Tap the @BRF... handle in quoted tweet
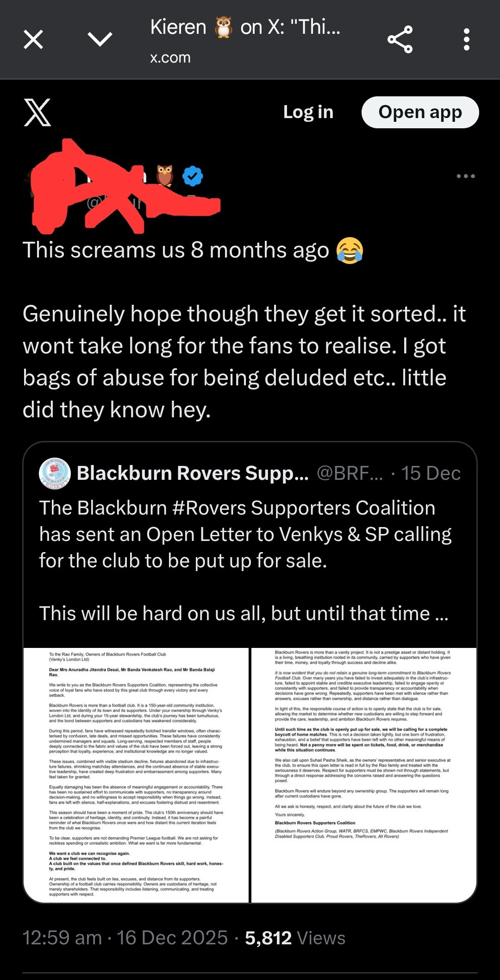 click(x=350, y=473)
